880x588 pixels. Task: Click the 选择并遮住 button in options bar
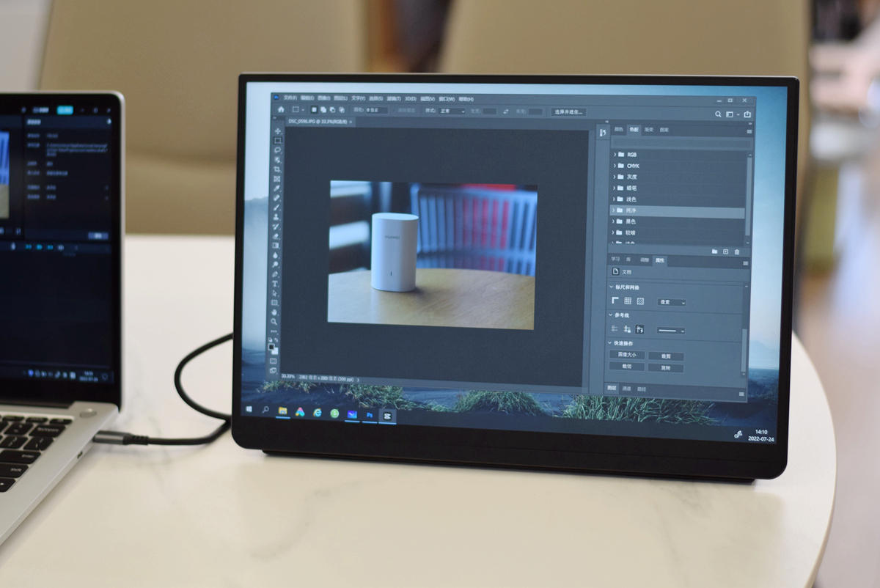click(x=568, y=112)
